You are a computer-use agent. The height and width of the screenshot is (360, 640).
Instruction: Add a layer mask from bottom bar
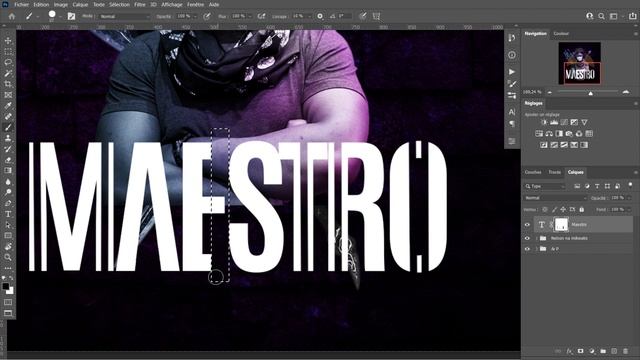pyautogui.click(x=580, y=351)
